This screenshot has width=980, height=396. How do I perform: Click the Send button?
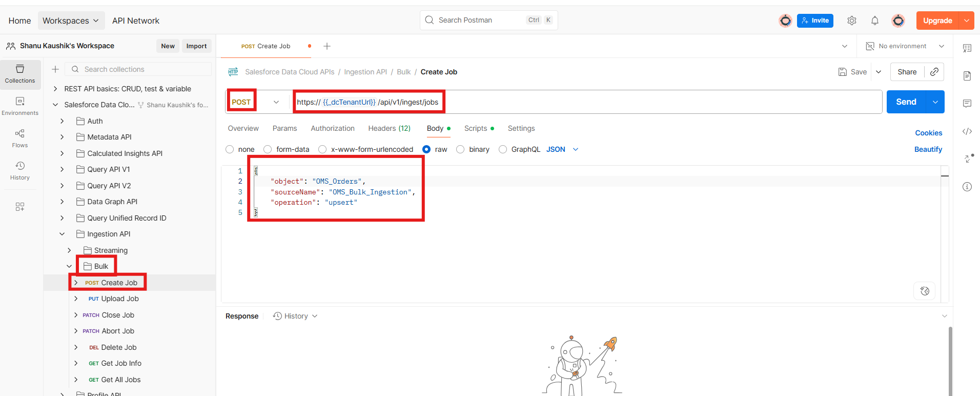tap(906, 102)
